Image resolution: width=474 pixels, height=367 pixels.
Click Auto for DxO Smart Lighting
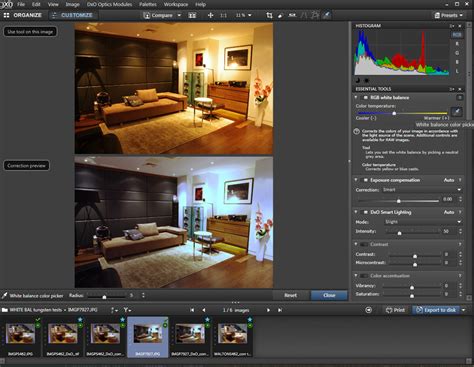(449, 212)
